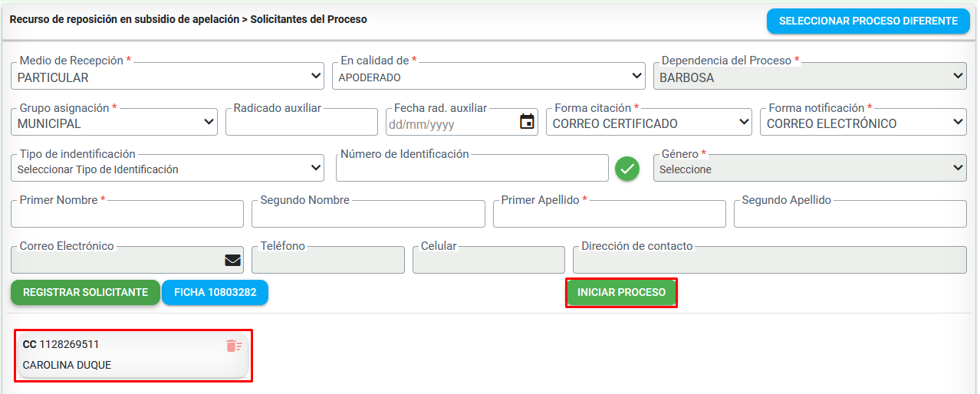Click the envelope icon in Correo Electrónico

[232, 261]
